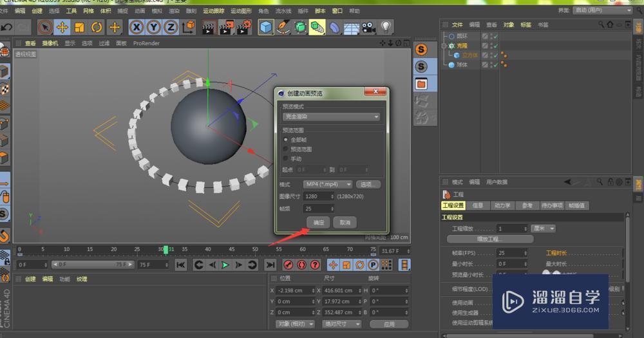This screenshot has height=338, width=644.
Task: Click the Record Active Objects icon
Action: point(289,265)
